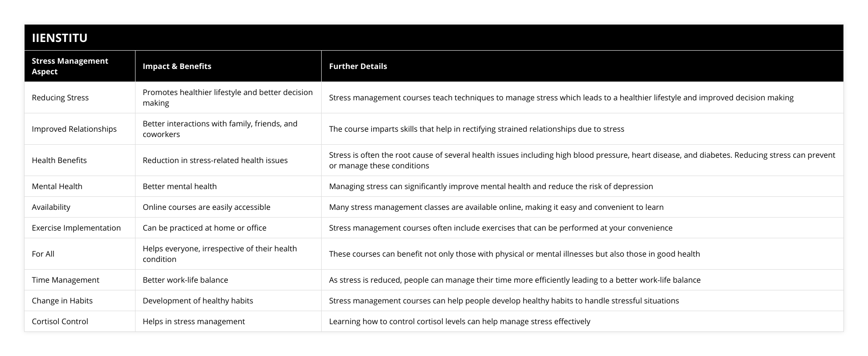Select the Online courses are easily accessible text
Screen dimensions: 868x356
[x=206, y=207]
